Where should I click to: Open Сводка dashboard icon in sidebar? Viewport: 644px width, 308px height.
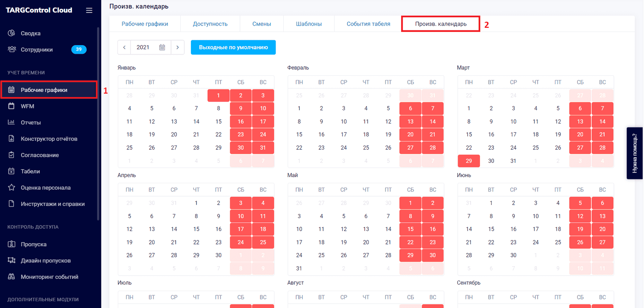(x=12, y=33)
